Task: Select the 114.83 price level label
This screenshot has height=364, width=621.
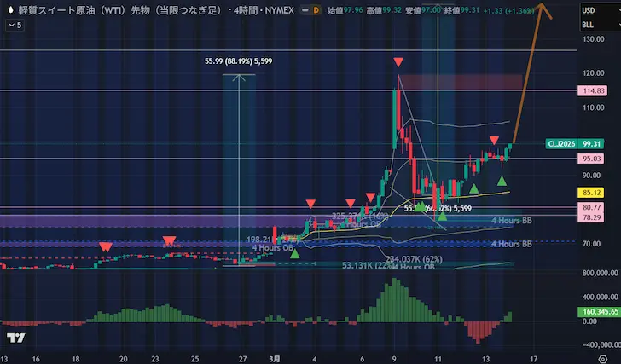Action: pos(595,90)
